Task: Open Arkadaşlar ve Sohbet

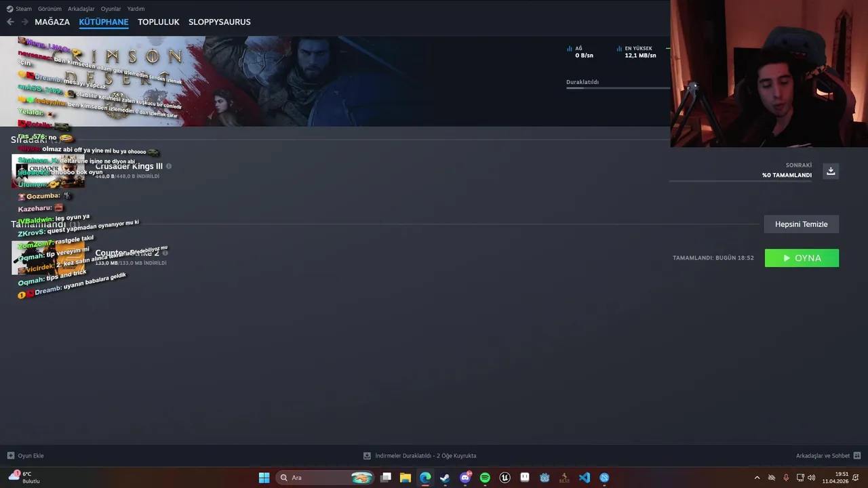Action: (x=828, y=455)
